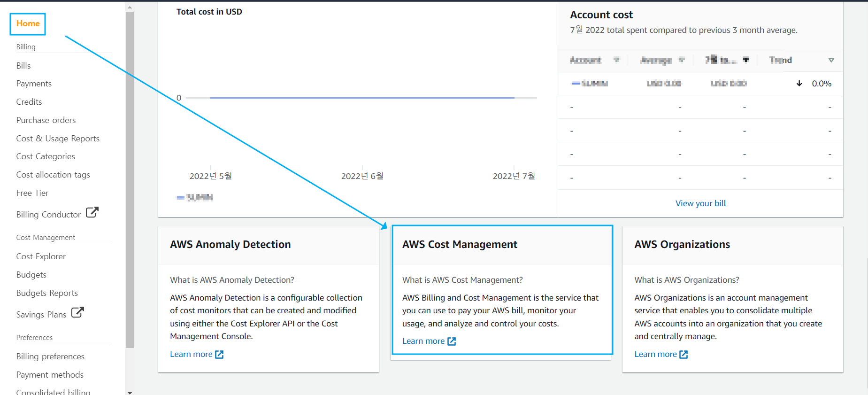Image resolution: width=868 pixels, height=395 pixels.
Task: Click the AWS Anomaly Detection card title
Action: click(x=230, y=244)
